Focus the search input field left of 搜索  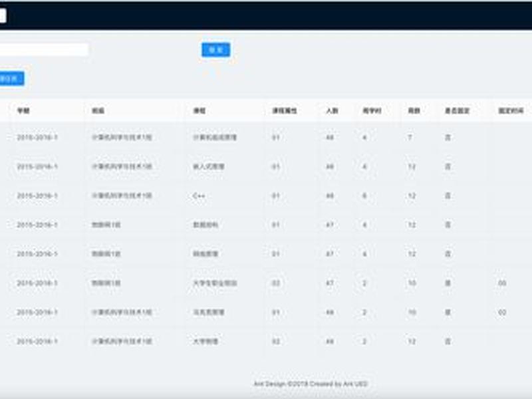point(44,50)
